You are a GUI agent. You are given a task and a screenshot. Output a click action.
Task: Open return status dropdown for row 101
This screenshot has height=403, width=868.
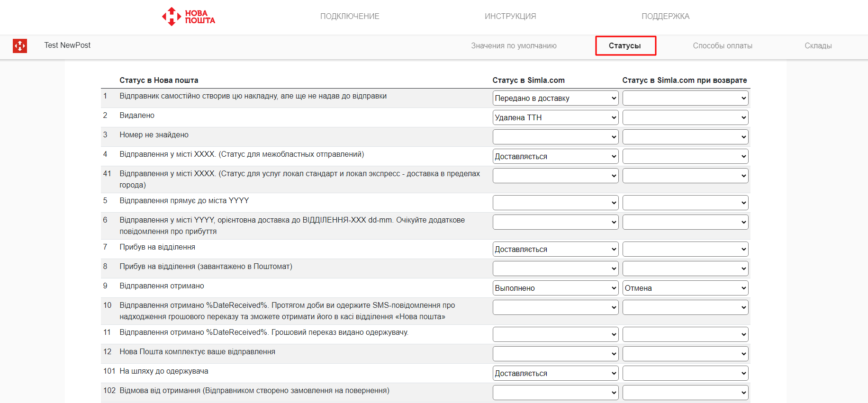point(686,374)
